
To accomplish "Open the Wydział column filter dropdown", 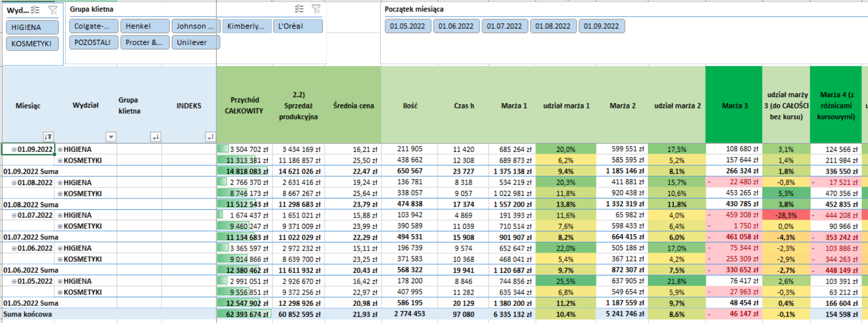I will click(x=111, y=137).
